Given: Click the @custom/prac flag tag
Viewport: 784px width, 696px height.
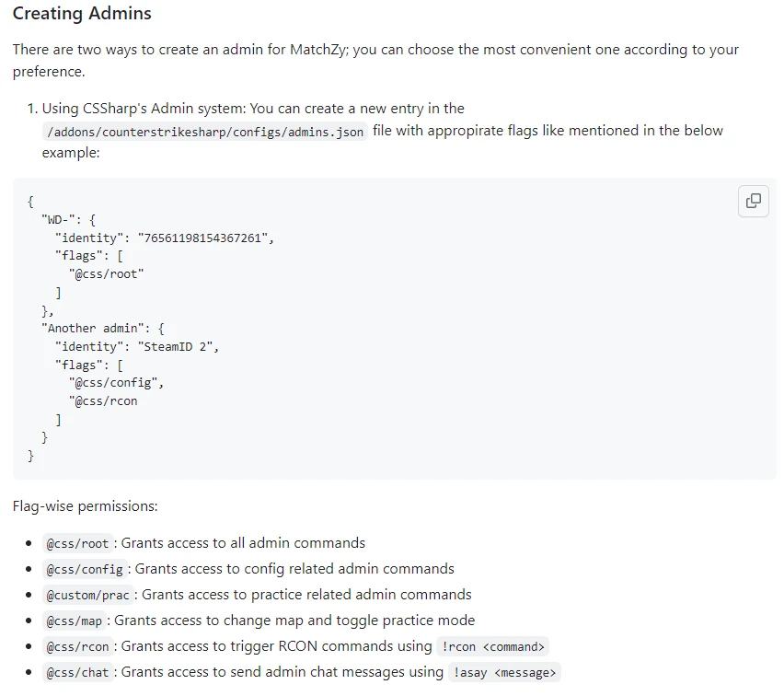Looking at the screenshot, I should pos(88,596).
